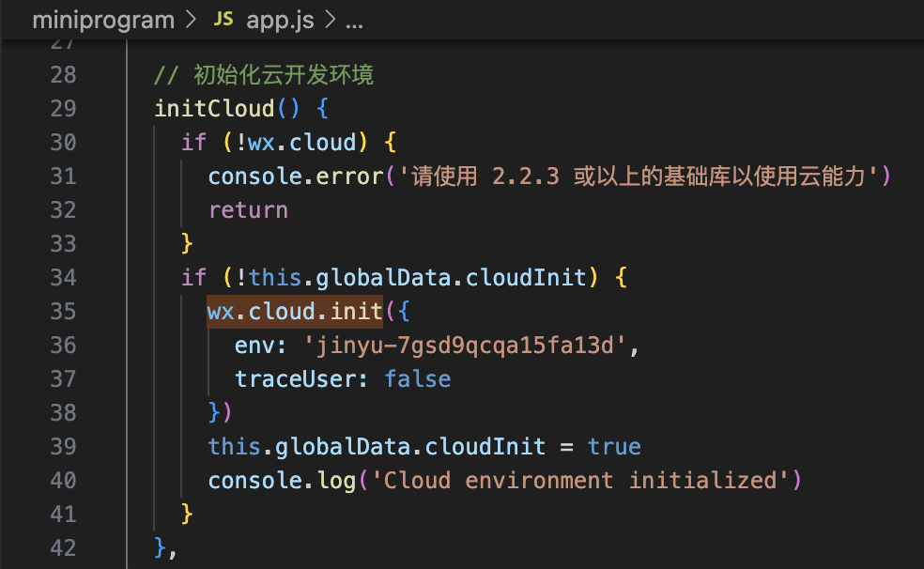Click line number 42 in gutter
The width and height of the screenshot is (924, 569).
point(63,547)
